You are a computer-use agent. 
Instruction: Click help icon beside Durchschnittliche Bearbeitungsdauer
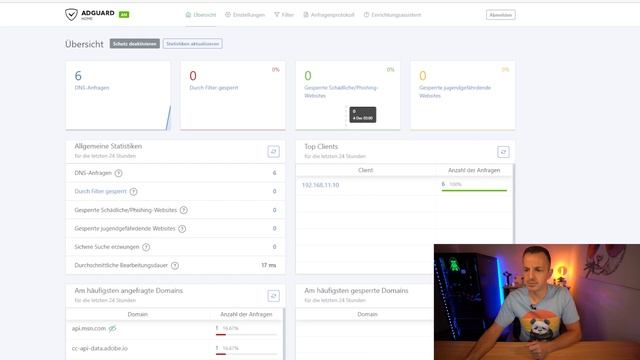click(x=175, y=266)
